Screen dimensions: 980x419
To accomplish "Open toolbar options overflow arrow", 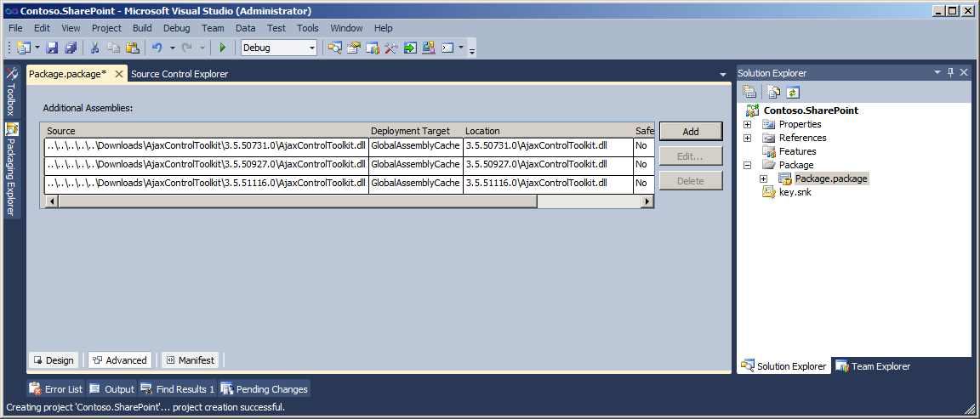I will coord(472,49).
